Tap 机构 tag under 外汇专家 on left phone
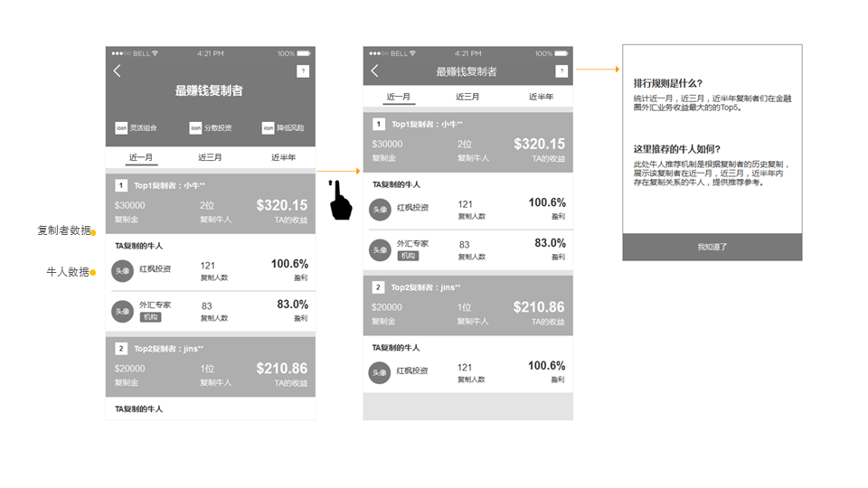This screenshot has height=488, width=868. [150, 317]
